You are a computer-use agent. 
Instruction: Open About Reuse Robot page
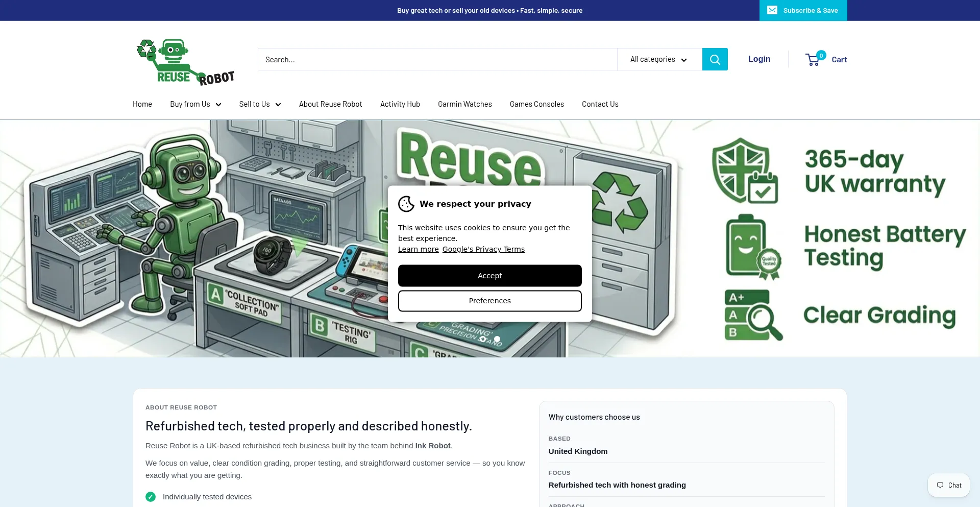330,104
